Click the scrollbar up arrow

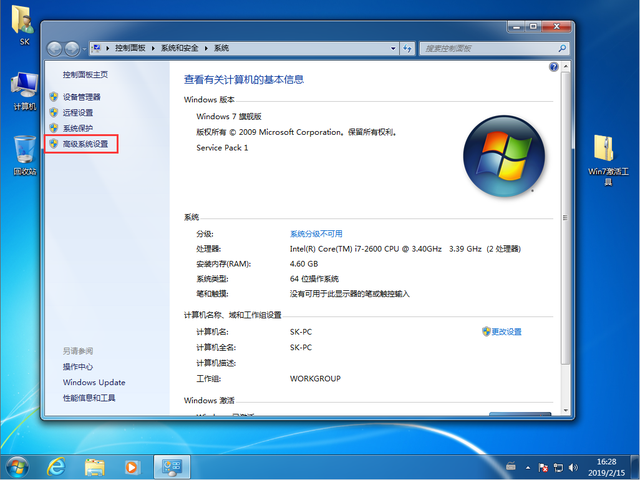pos(565,66)
